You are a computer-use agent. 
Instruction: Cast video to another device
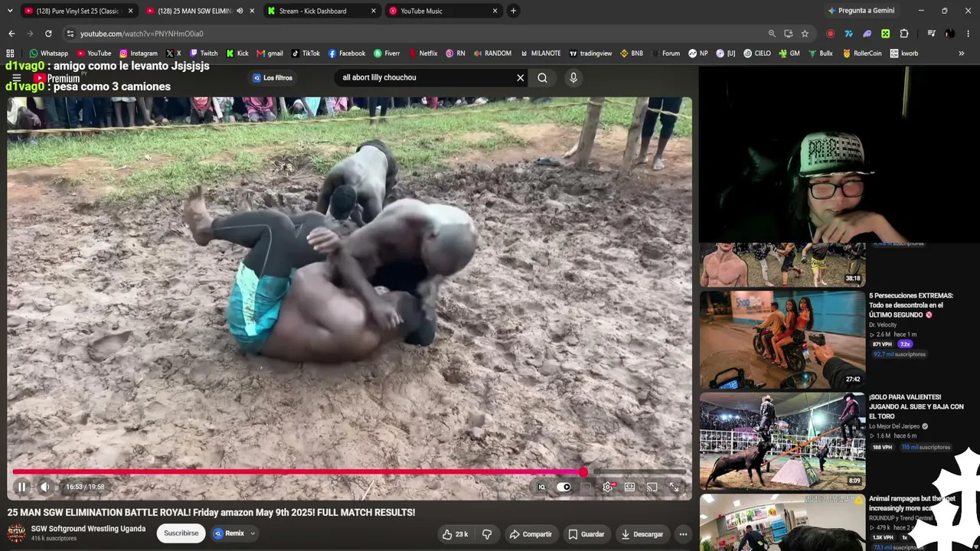[652, 487]
